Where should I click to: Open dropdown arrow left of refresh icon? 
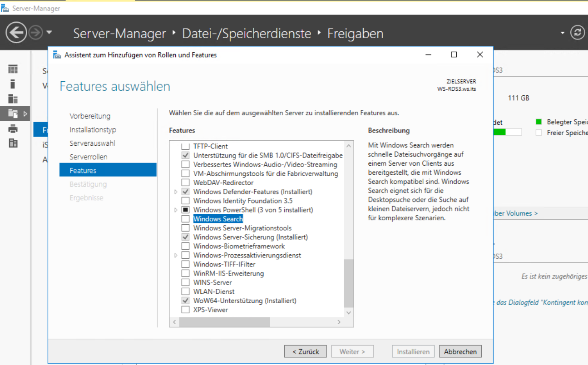pos(563,33)
